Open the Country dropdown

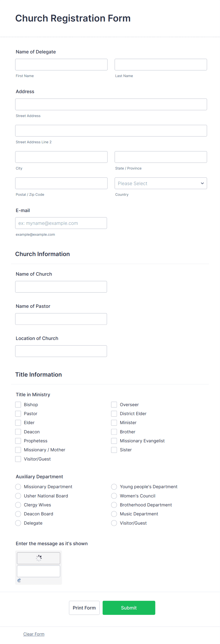click(x=160, y=183)
